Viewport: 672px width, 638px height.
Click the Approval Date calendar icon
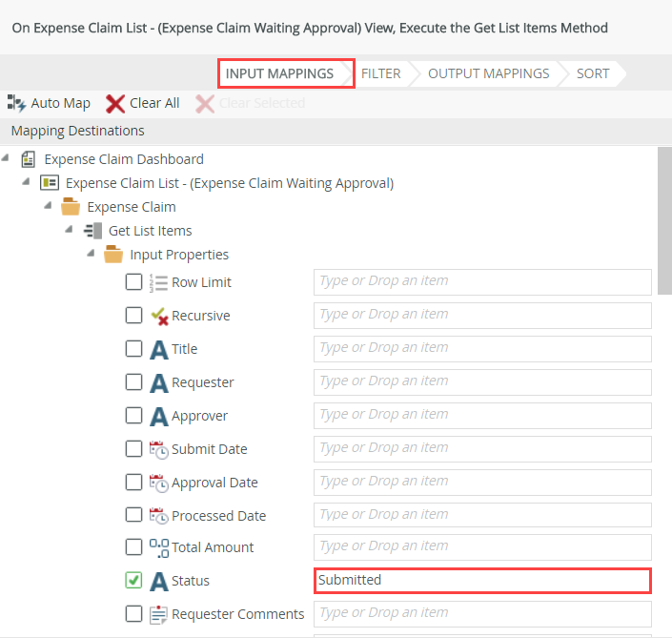[x=158, y=484]
